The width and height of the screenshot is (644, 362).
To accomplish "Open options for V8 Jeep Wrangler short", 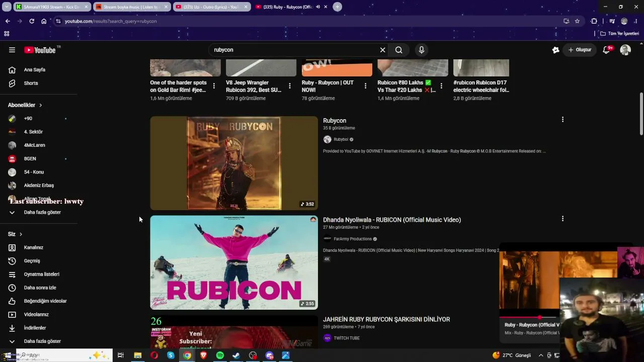I will (290, 86).
